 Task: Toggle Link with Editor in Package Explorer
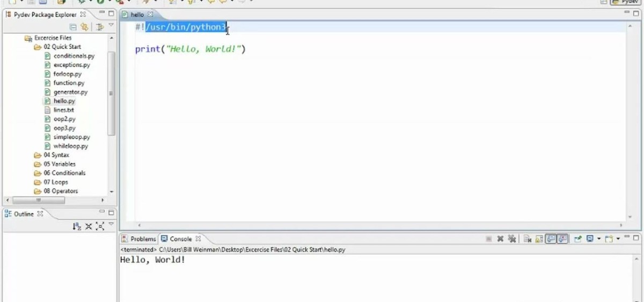pyautogui.click(x=84, y=26)
